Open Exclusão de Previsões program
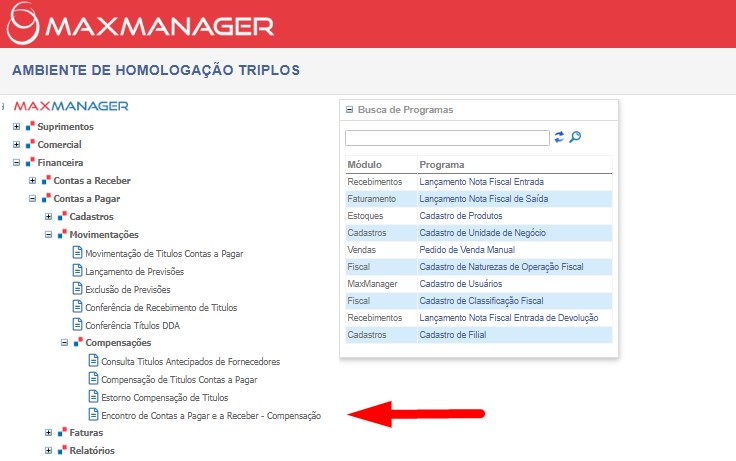The image size is (736, 461). pos(128,290)
